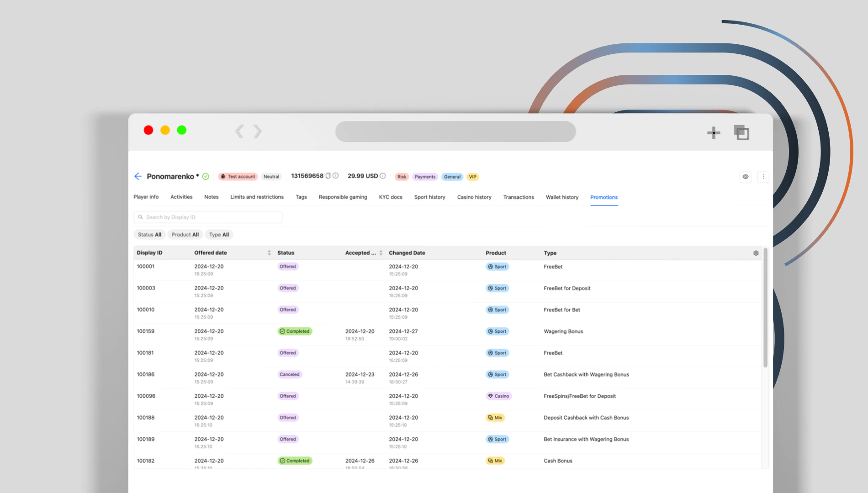Click the back arrow beside Ponomarenko
This screenshot has height=493, width=868.
click(x=138, y=176)
